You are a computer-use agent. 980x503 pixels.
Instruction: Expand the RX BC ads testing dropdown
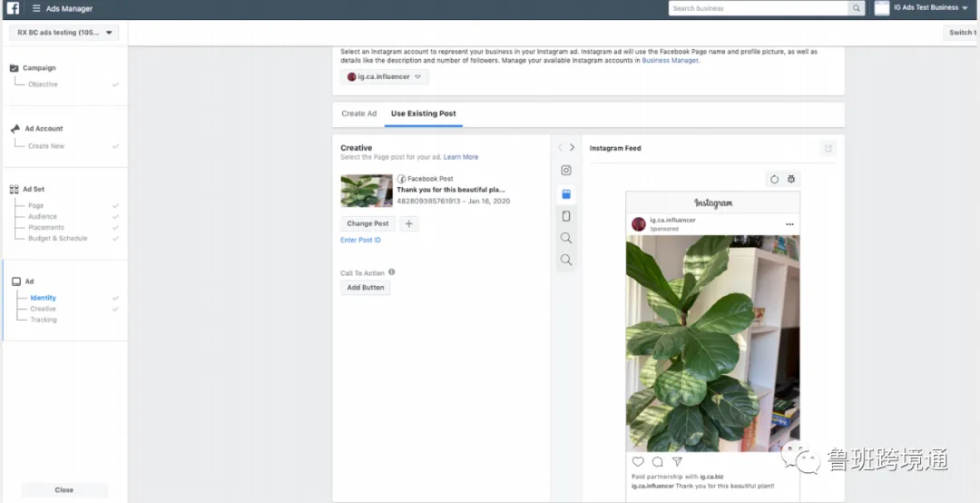tap(64, 33)
